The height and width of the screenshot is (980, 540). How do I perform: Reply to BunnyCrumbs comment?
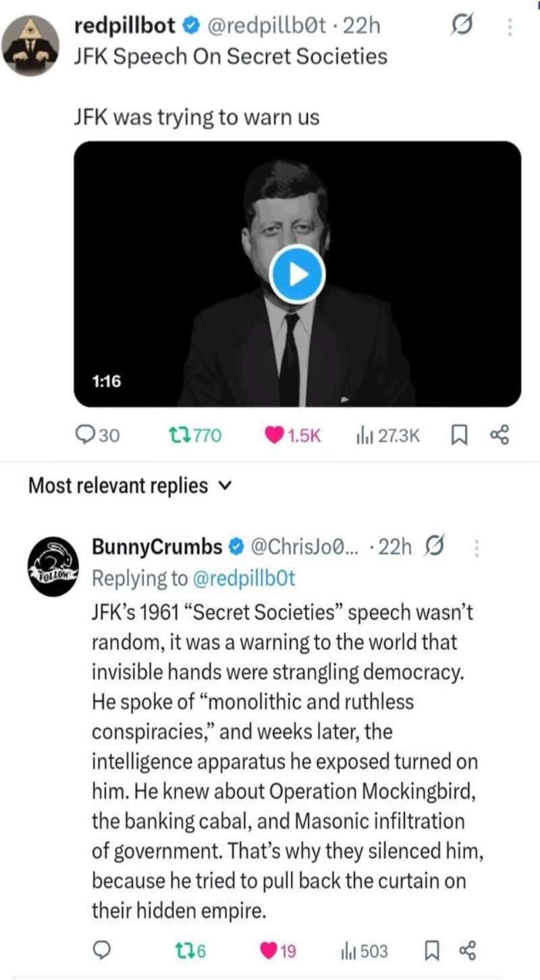[x=101, y=952]
